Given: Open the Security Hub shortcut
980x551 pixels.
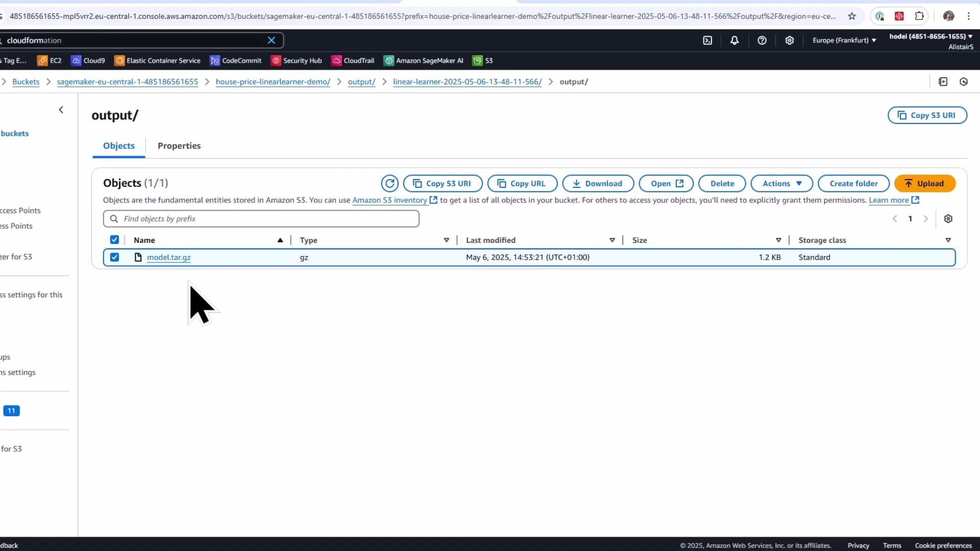Looking at the screenshot, I should (x=297, y=61).
